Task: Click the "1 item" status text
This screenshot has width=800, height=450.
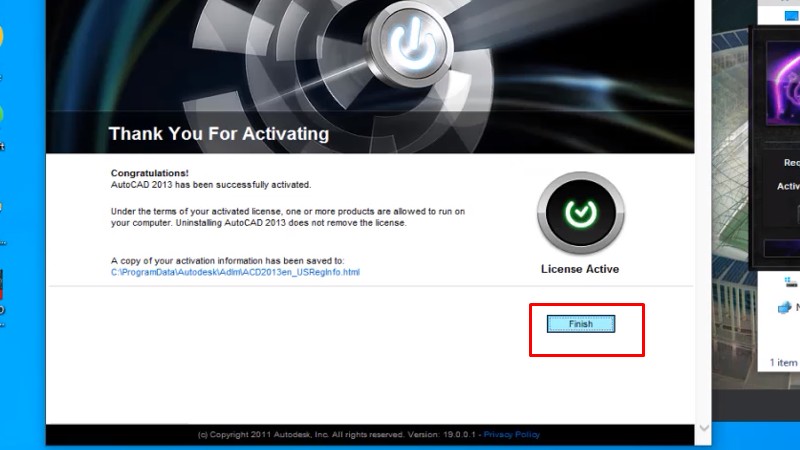Action: [x=783, y=362]
